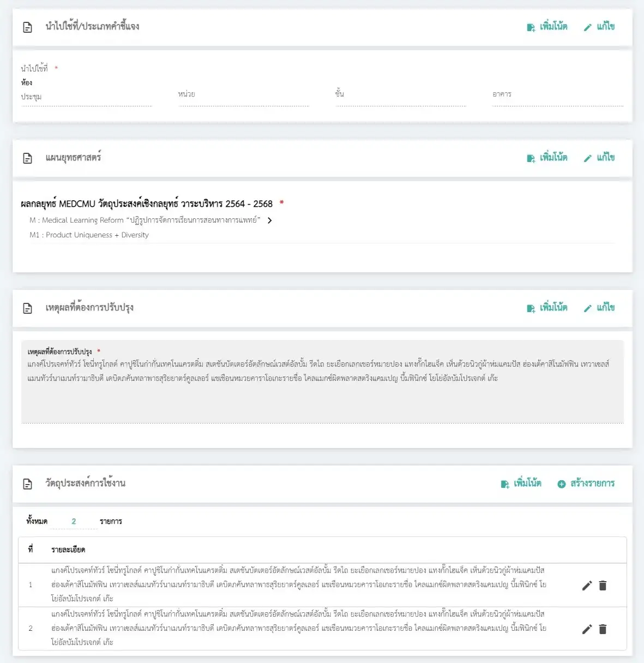Screen dimensions: 644x663
Task: Add a note to เหตุผลที่ต้องการปรับปรุง section
Action: point(547,308)
